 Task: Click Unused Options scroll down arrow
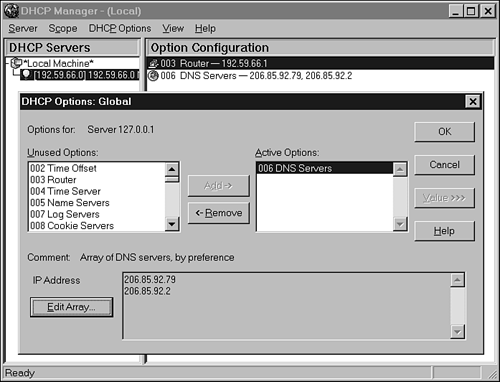[172, 224]
